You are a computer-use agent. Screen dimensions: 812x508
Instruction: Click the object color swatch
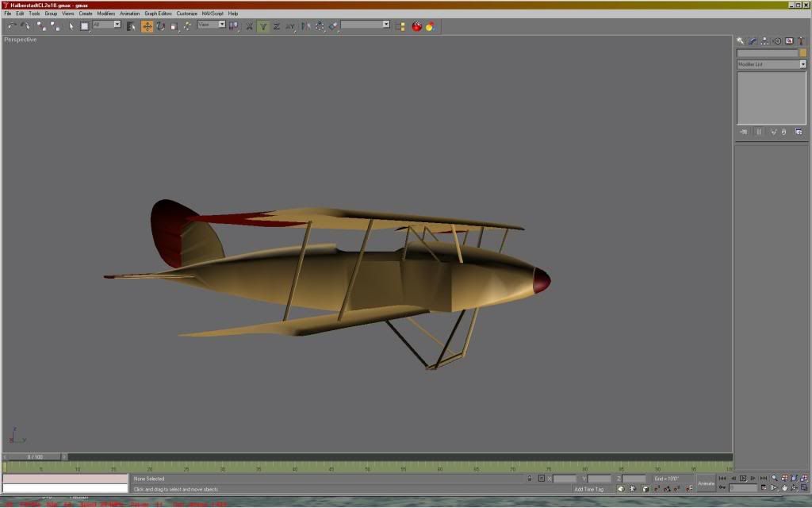point(802,53)
